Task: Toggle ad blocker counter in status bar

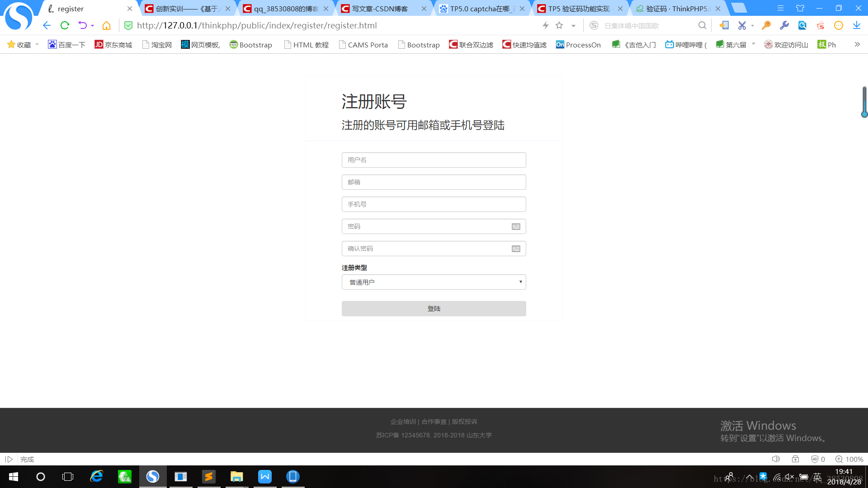Action: coord(818,459)
